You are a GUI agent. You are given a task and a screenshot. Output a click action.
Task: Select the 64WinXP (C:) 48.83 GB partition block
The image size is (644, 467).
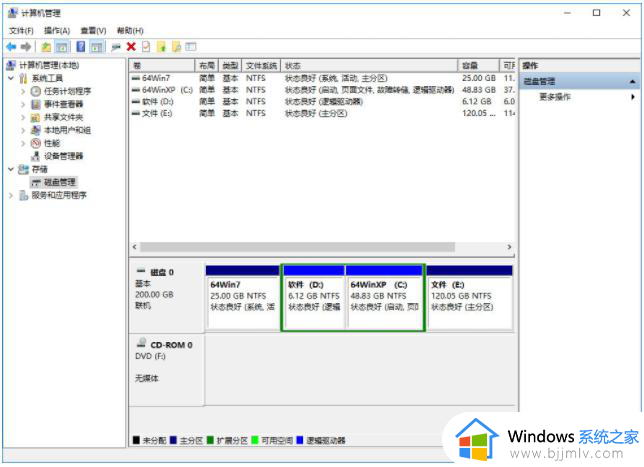[384, 297]
